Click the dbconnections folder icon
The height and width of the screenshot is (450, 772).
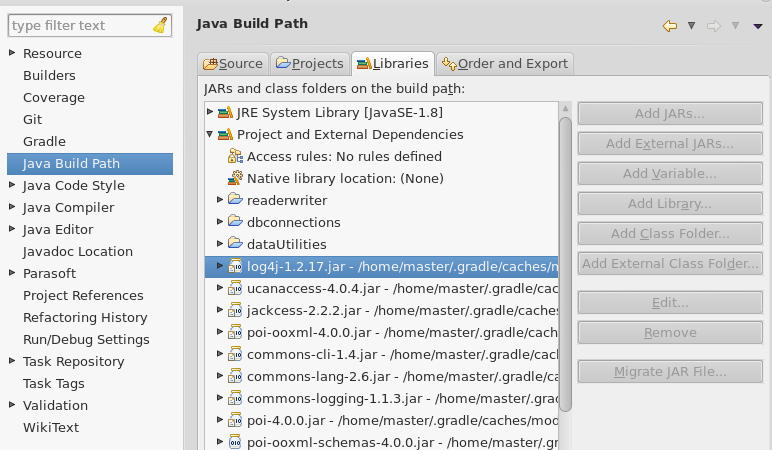click(x=235, y=221)
